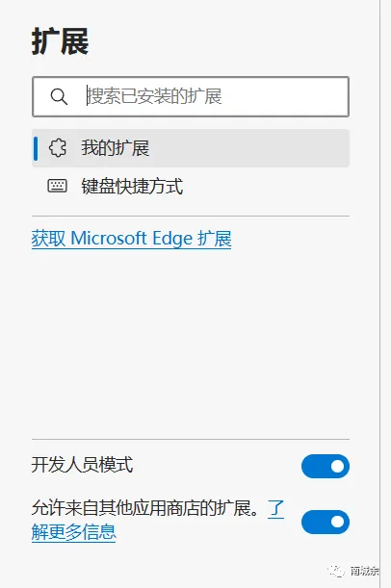Click the 开发人员模式 label text
This screenshot has width=391, height=588.
point(82,465)
